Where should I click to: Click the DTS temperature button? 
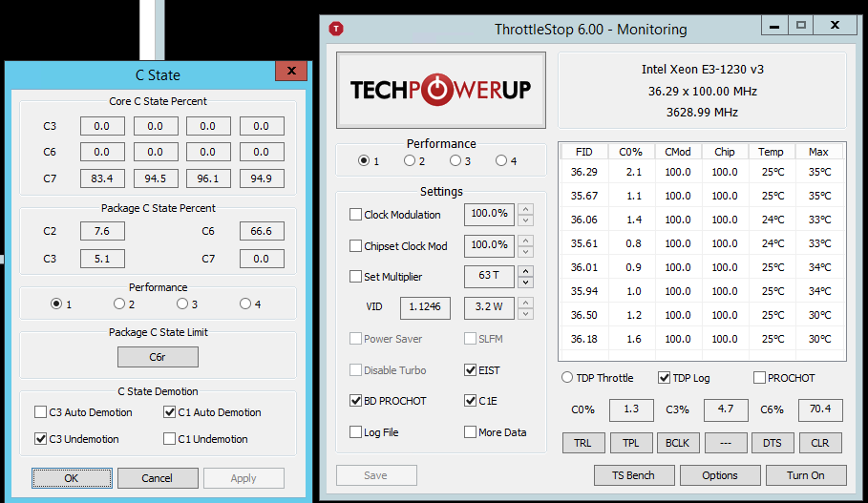tap(773, 443)
